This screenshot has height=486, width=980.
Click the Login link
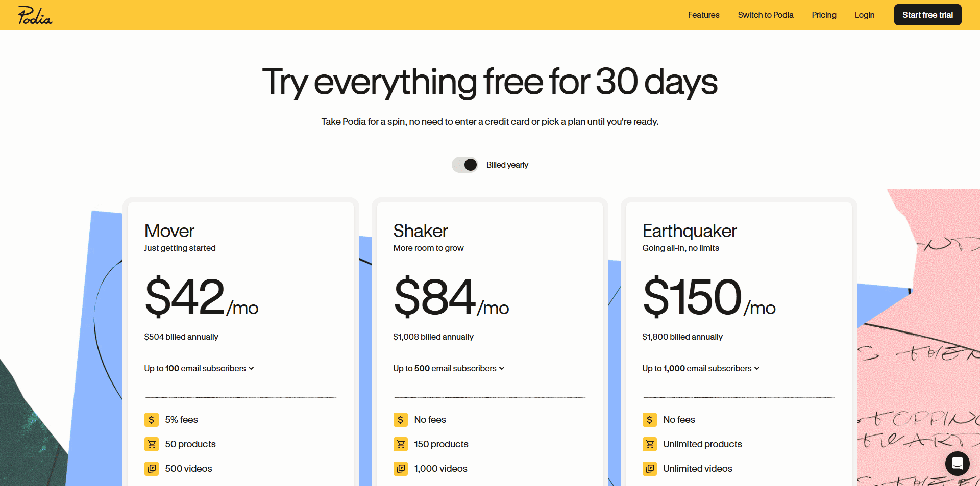865,15
